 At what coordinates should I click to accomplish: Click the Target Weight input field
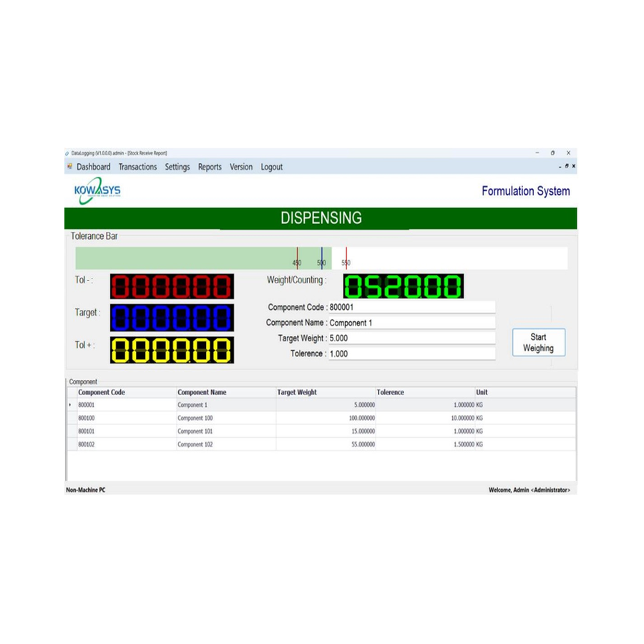click(411, 338)
